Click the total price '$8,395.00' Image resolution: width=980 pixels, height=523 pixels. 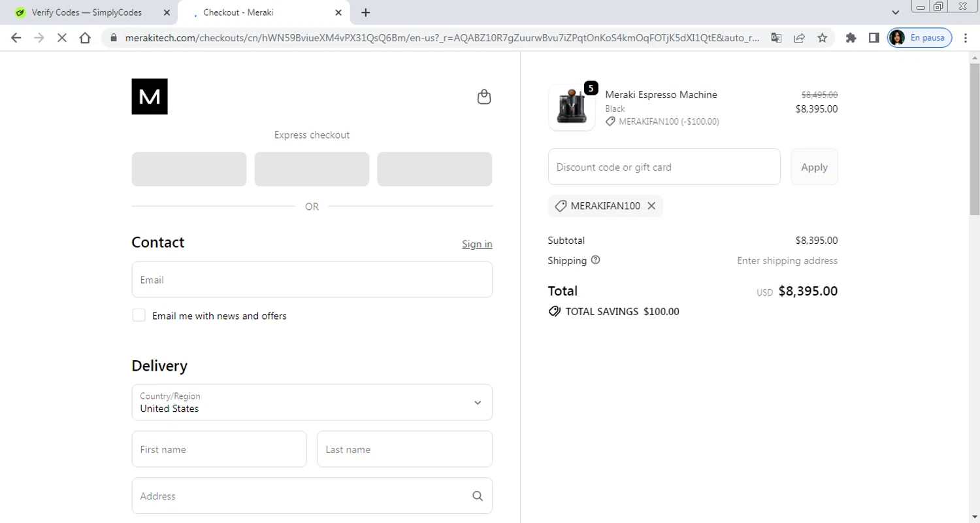808,291
